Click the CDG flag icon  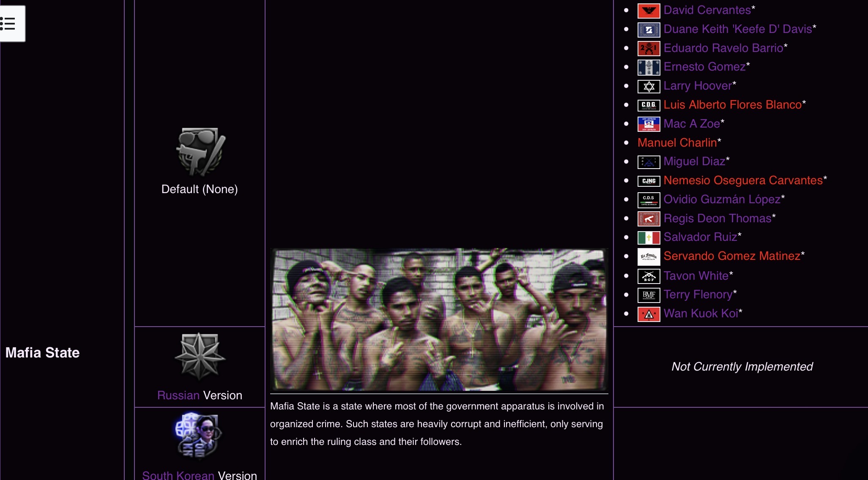648,105
